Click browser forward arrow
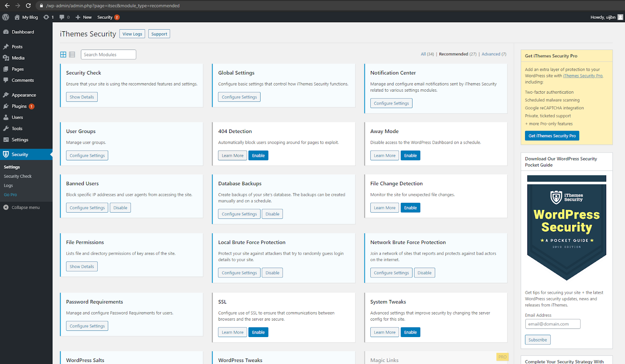Viewport: 625px width, 364px height. [x=18, y=5]
